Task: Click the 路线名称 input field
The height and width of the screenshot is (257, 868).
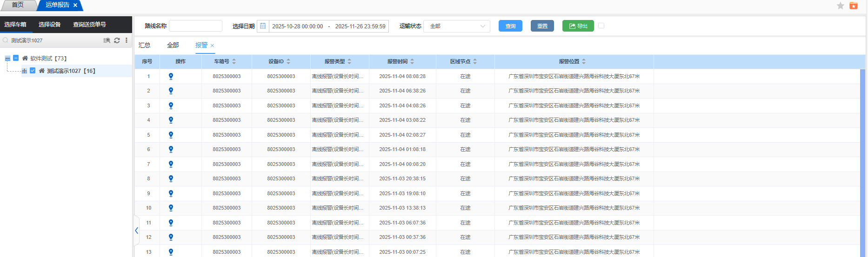Action: (x=195, y=26)
